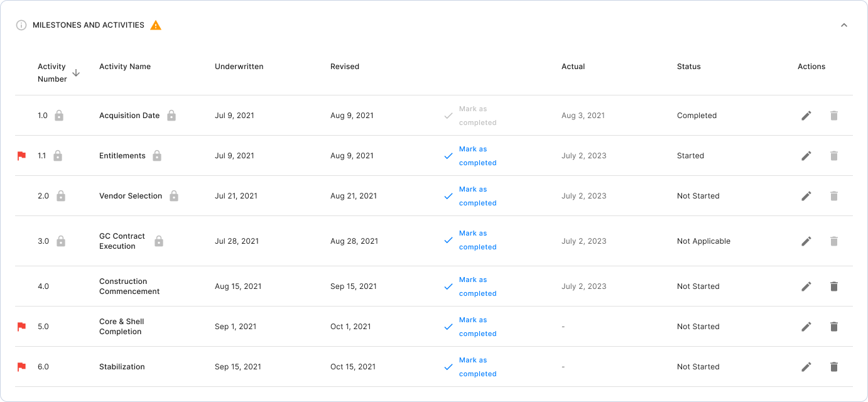Click the lock icon next to 1.0

(59, 116)
